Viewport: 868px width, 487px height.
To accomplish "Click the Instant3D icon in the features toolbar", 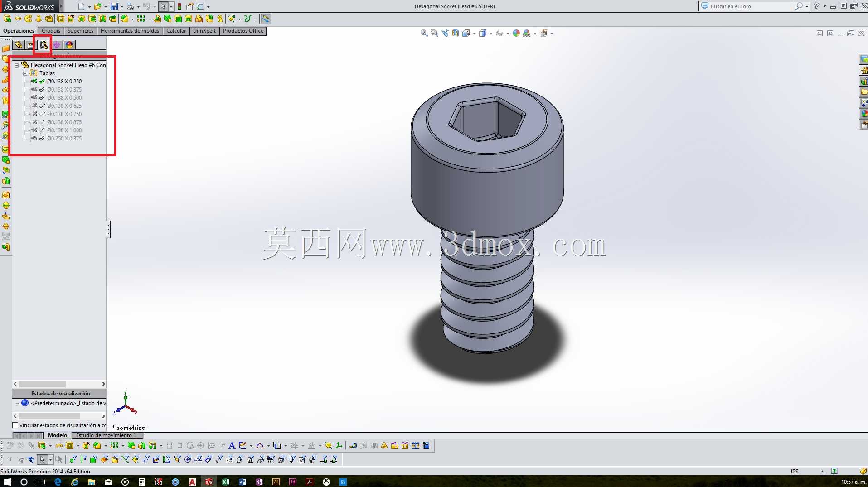I will click(x=266, y=19).
